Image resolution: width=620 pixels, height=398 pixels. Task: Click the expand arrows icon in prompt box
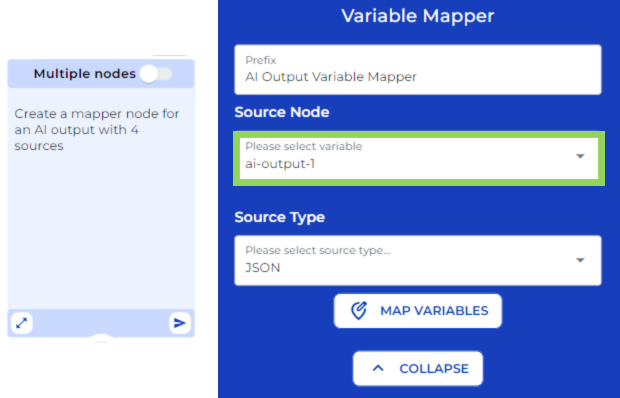point(22,323)
